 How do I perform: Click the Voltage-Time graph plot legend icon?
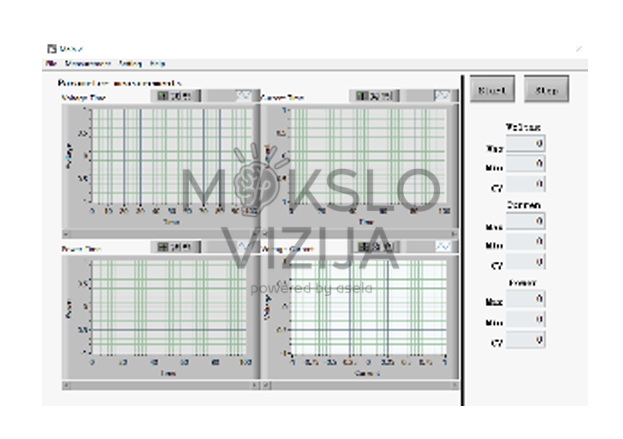point(244,96)
